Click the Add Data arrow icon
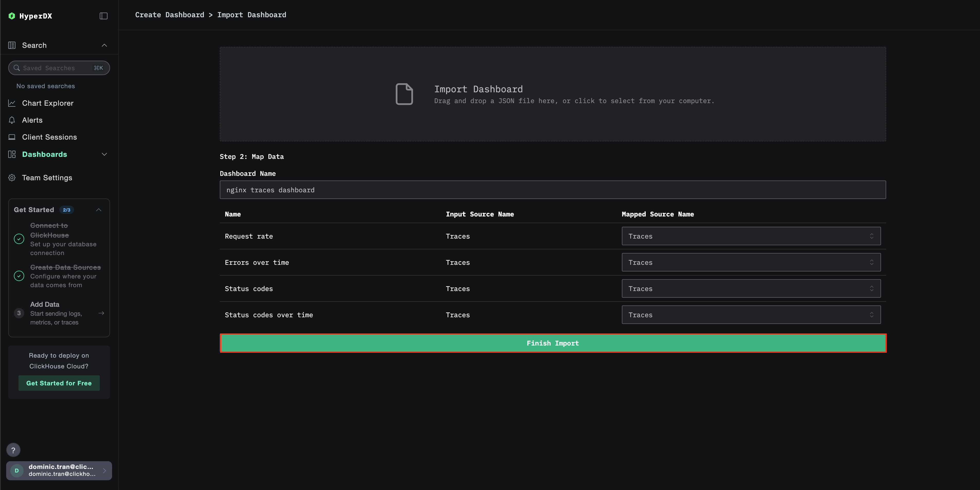This screenshot has height=490, width=980. (x=101, y=313)
